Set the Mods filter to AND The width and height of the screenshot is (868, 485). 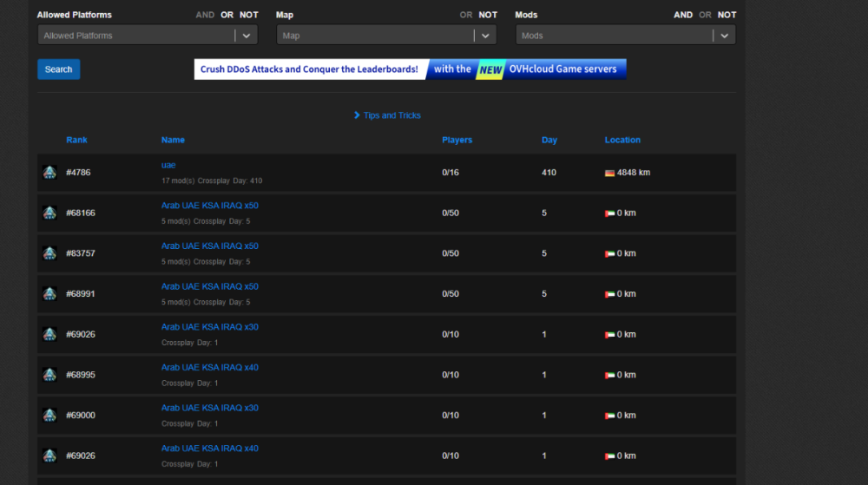683,15
